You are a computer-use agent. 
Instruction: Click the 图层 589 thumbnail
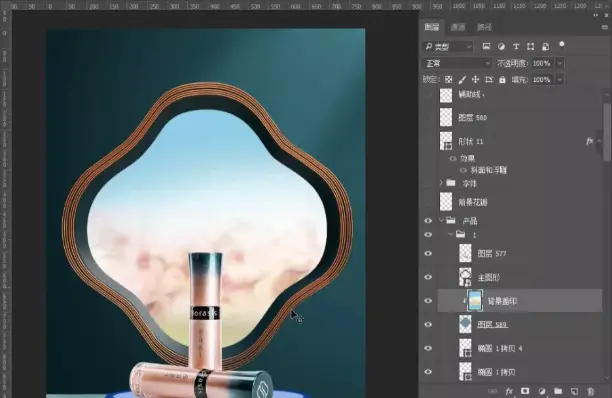point(465,325)
